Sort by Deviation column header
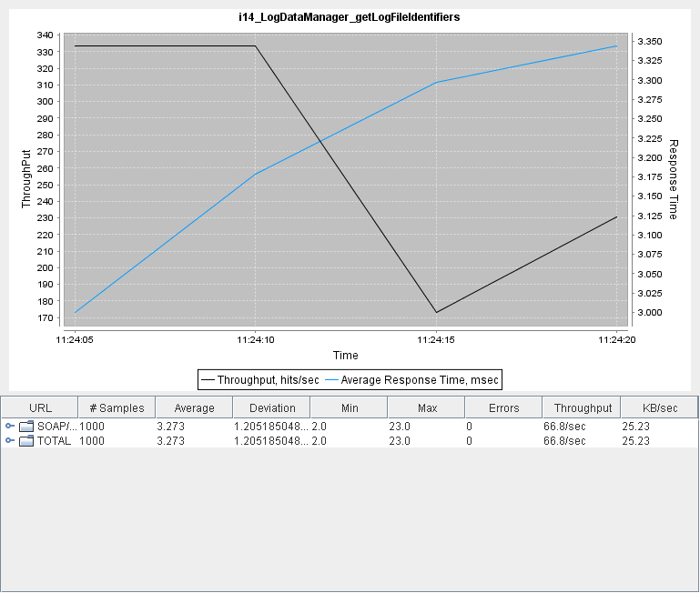Screen dimensions: 700x593 tap(271, 407)
